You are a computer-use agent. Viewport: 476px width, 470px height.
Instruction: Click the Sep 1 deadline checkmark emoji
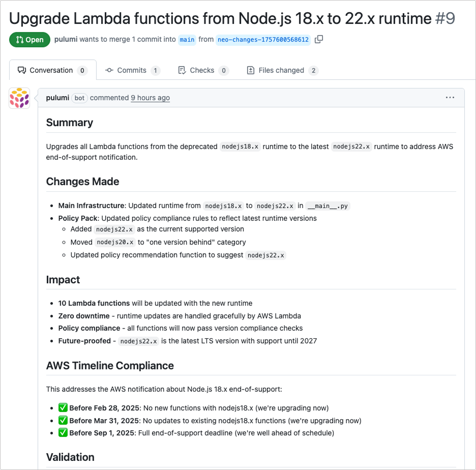tap(63, 432)
